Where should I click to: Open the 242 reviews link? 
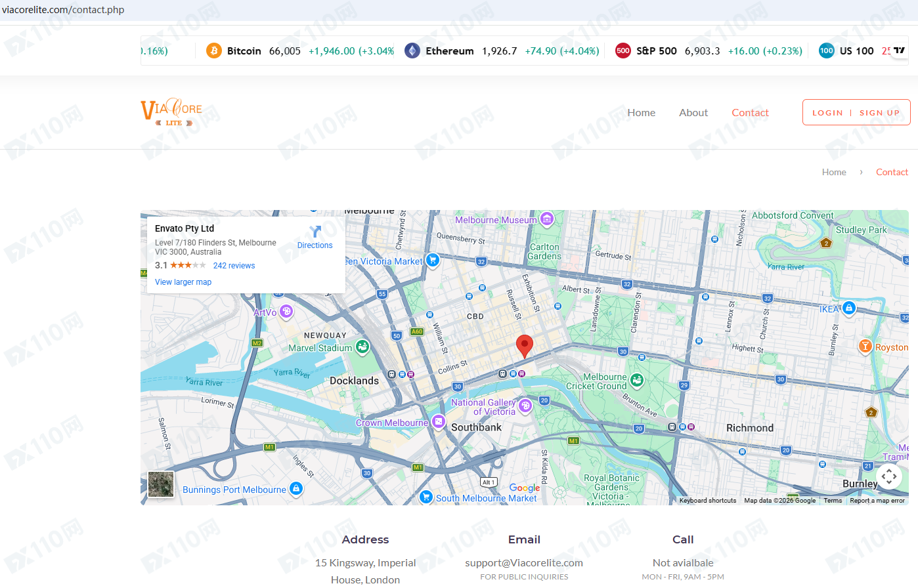pos(234,266)
